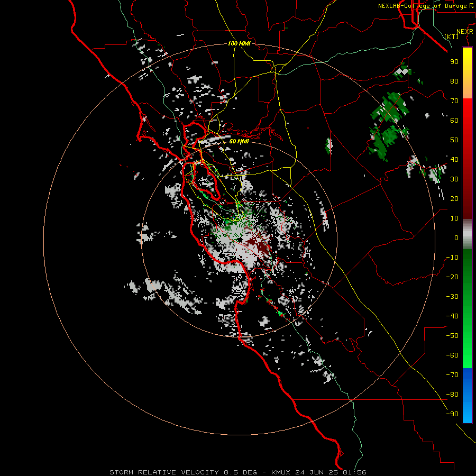Select the 100 NMI range ring label
Viewport: 476px width, 476px height.
pos(239,43)
